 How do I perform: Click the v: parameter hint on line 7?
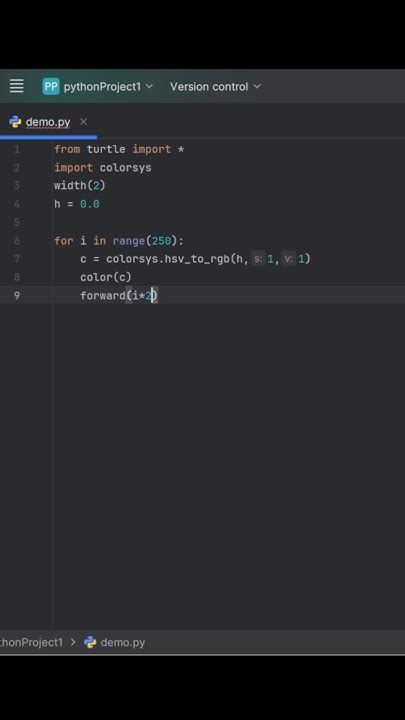point(289,259)
